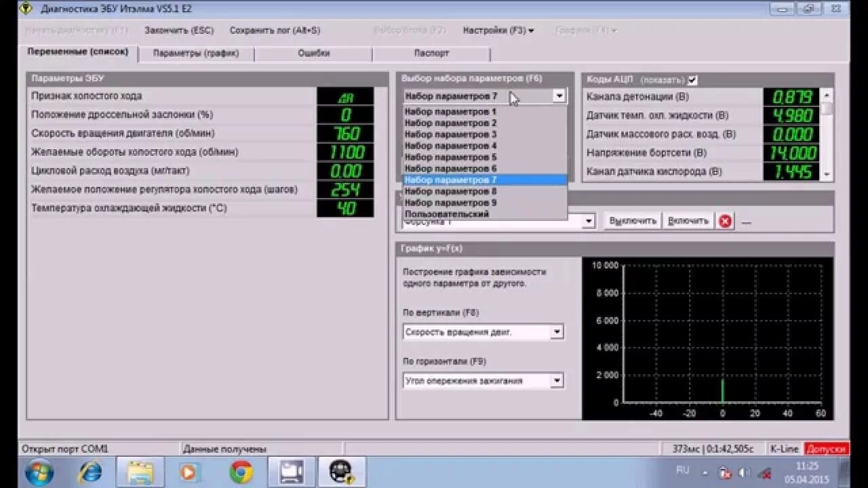Click the volume speaker tray icon
Viewport: 868px width, 488px height.
coord(744,472)
